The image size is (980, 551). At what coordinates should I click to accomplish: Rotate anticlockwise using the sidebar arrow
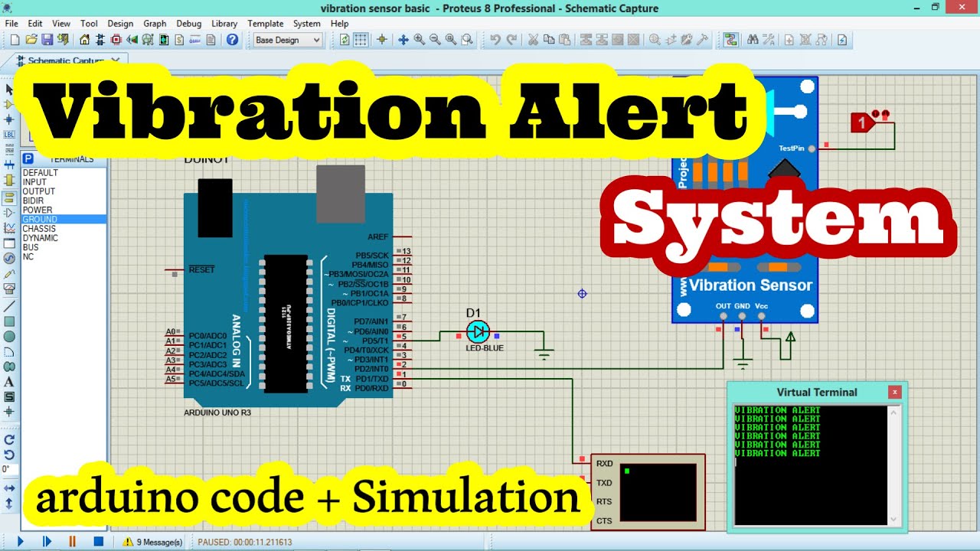click(9, 455)
